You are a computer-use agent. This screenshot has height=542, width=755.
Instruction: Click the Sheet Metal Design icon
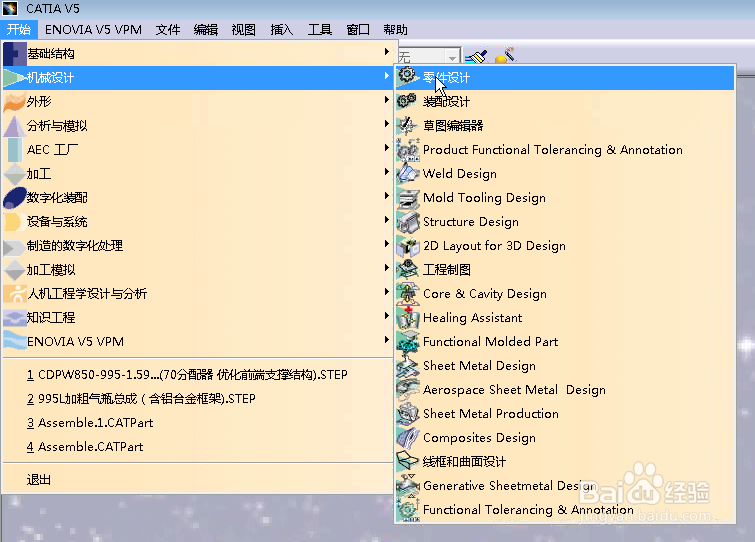[x=407, y=366]
